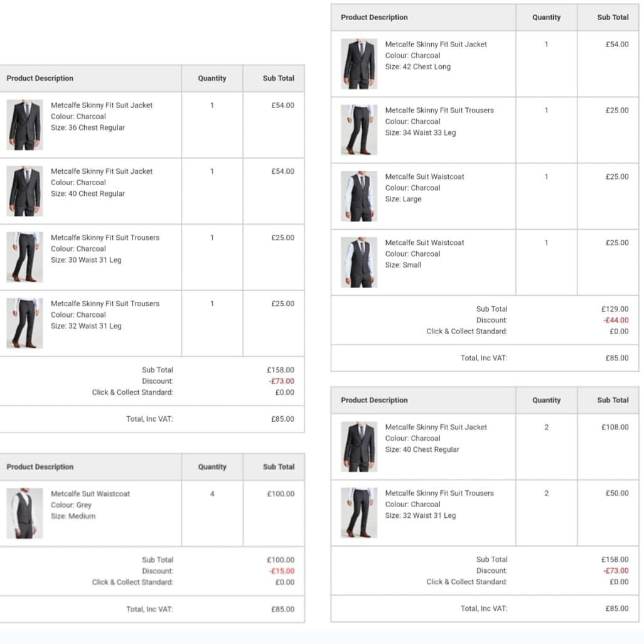
Task: Click the waistcoat title above Size: Large
Action: click(424, 177)
